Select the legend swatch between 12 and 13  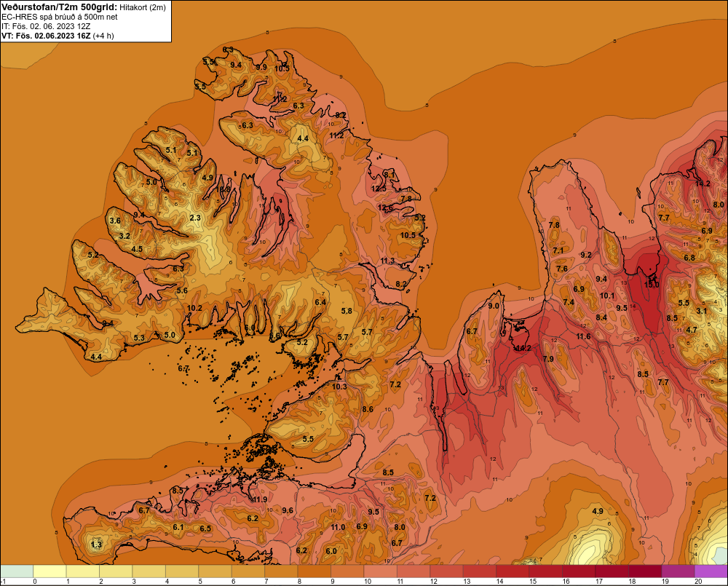pyautogui.click(x=447, y=571)
